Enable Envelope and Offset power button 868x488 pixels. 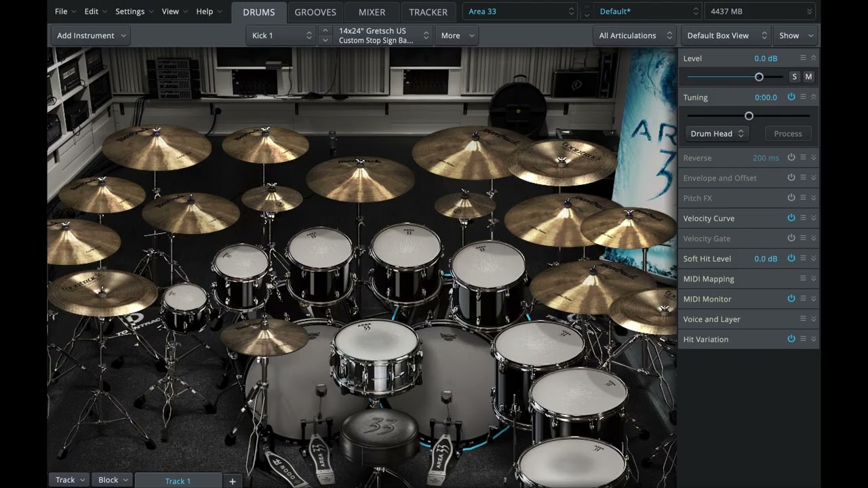(x=791, y=178)
